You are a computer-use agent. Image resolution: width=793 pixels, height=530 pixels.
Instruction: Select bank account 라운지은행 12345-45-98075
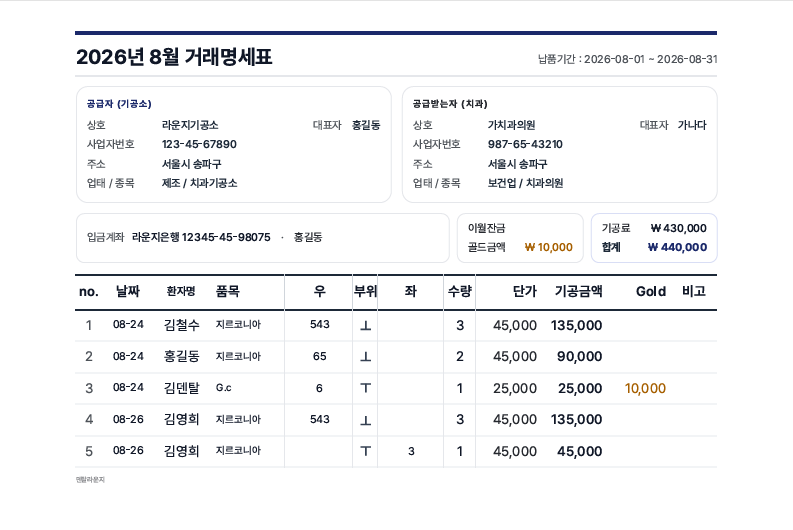[x=201, y=237]
